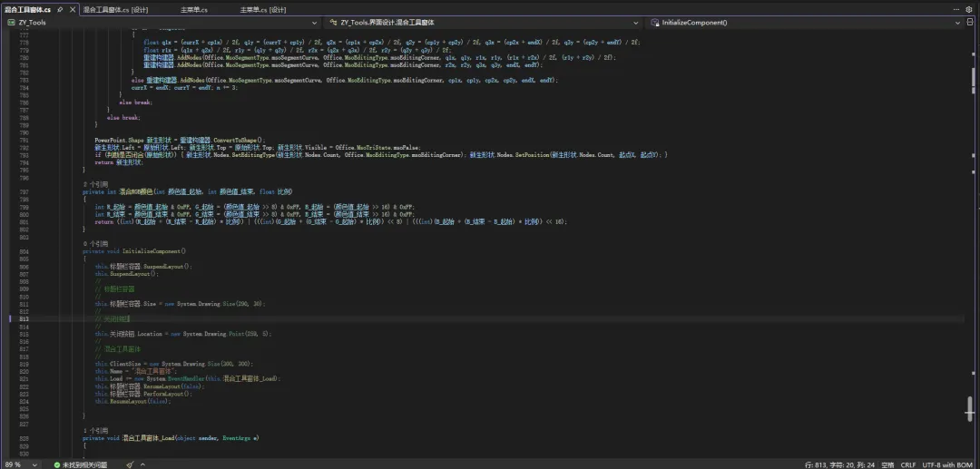Click the 关闭按钮.Location assignment line
Viewport: 980px width, 469px height.
[183, 334]
